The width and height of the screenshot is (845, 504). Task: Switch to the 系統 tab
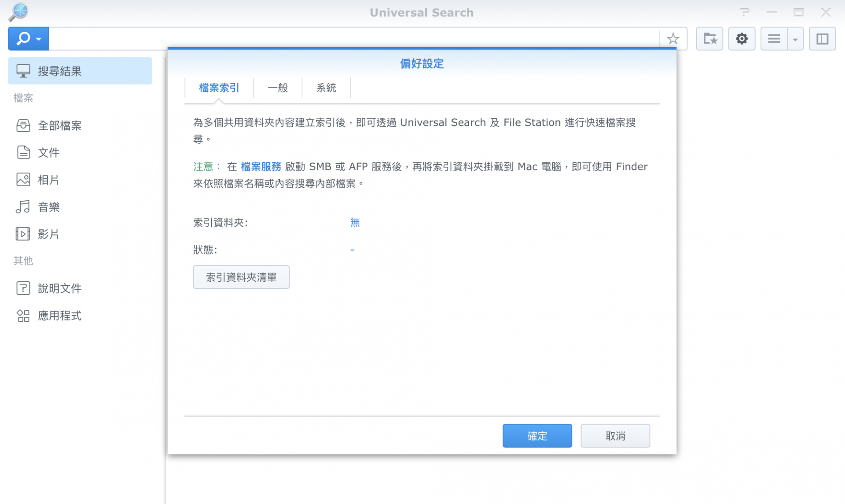(326, 88)
